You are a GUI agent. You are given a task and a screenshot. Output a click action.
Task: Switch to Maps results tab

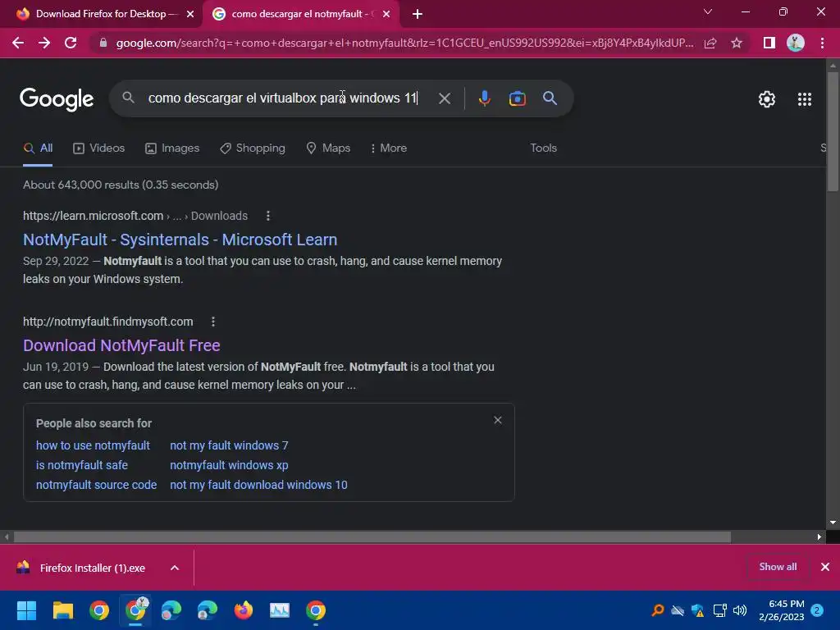[x=328, y=148]
